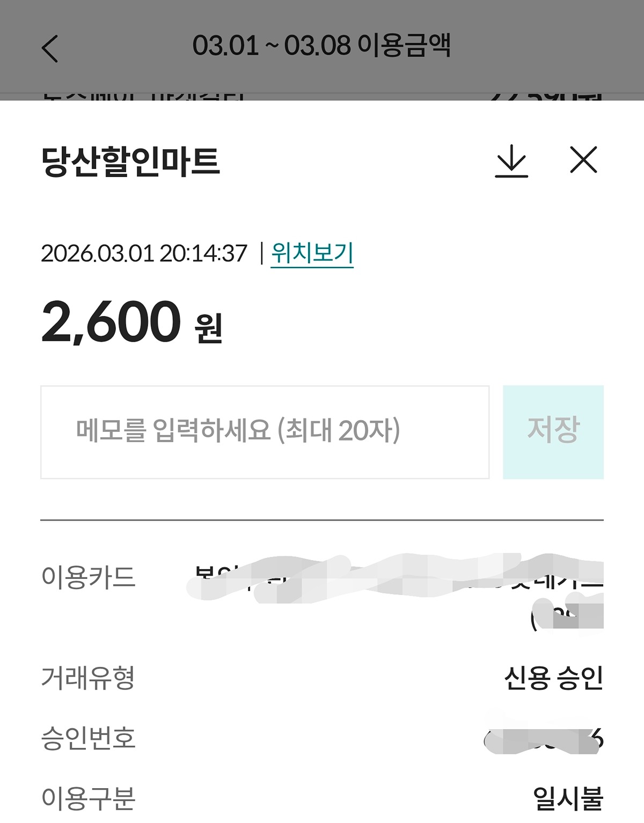Tap the memo input field

[265, 432]
